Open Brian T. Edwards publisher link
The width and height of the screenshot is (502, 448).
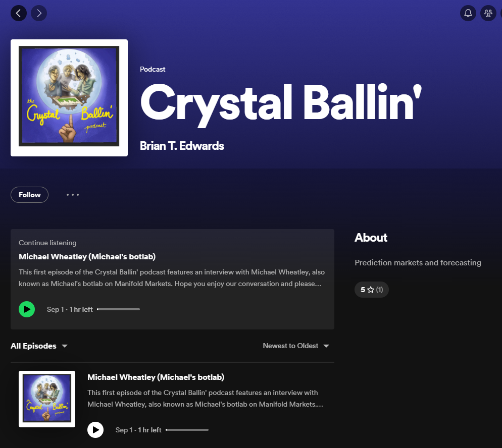(x=182, y=146)
